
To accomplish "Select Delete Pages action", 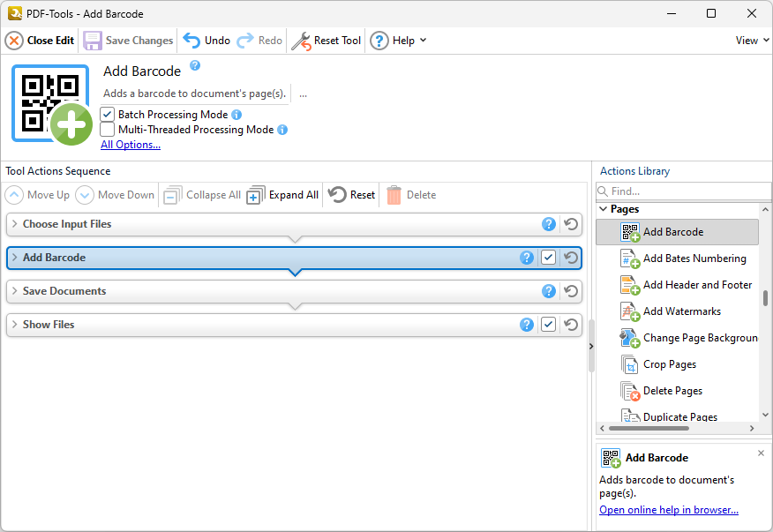I will 678,391.
